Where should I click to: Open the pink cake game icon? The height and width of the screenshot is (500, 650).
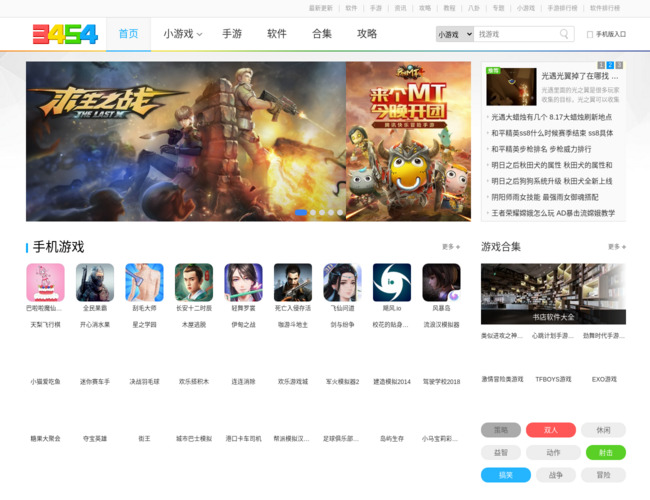click(45, 282)
